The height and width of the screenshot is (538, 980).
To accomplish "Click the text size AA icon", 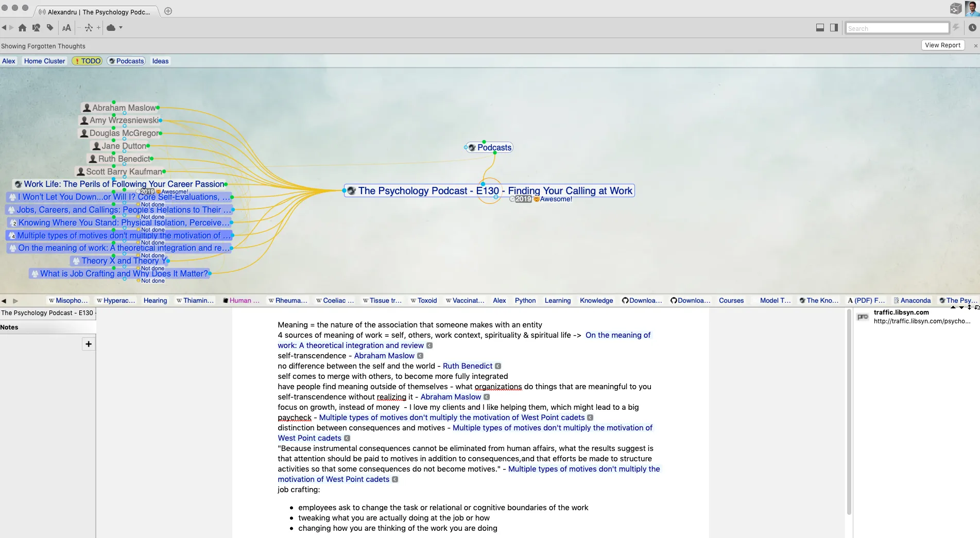I will 66,28.
